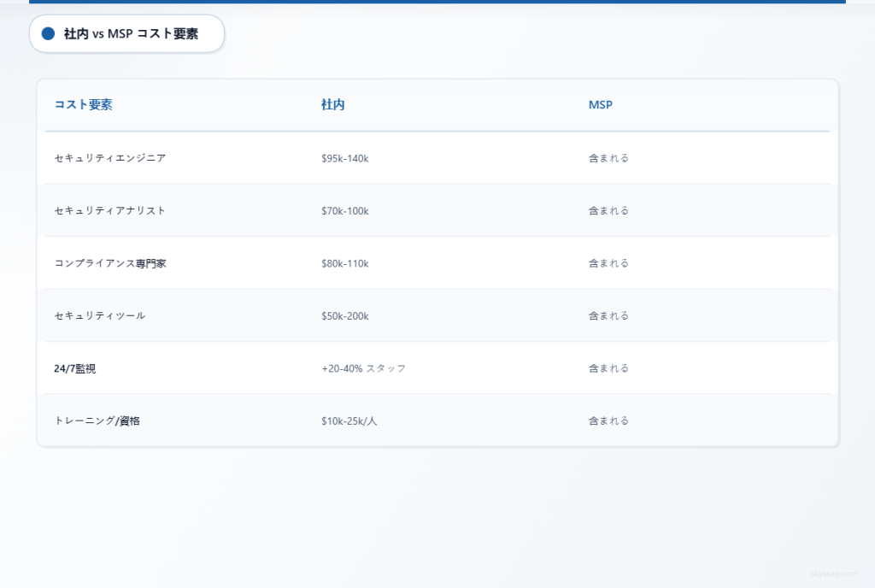
Task: Click the +20-40% スタッフ cell
Action: (363, 368)
